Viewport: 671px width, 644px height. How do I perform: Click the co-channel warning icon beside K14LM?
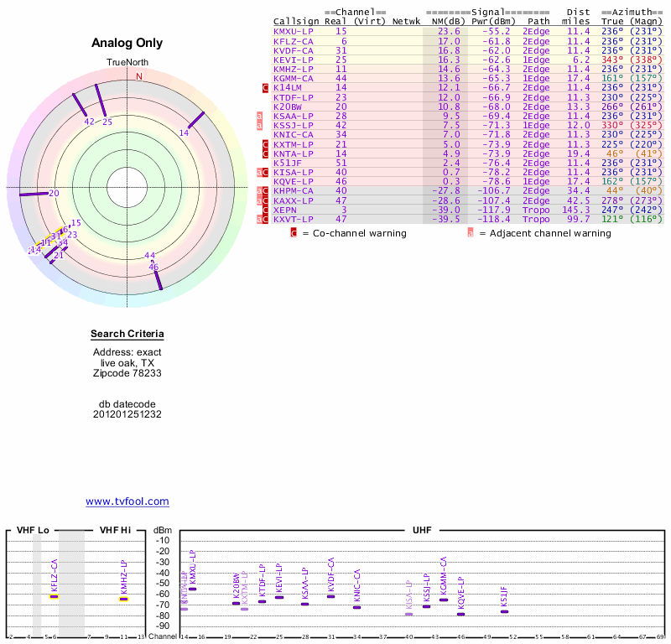[266, 87]
